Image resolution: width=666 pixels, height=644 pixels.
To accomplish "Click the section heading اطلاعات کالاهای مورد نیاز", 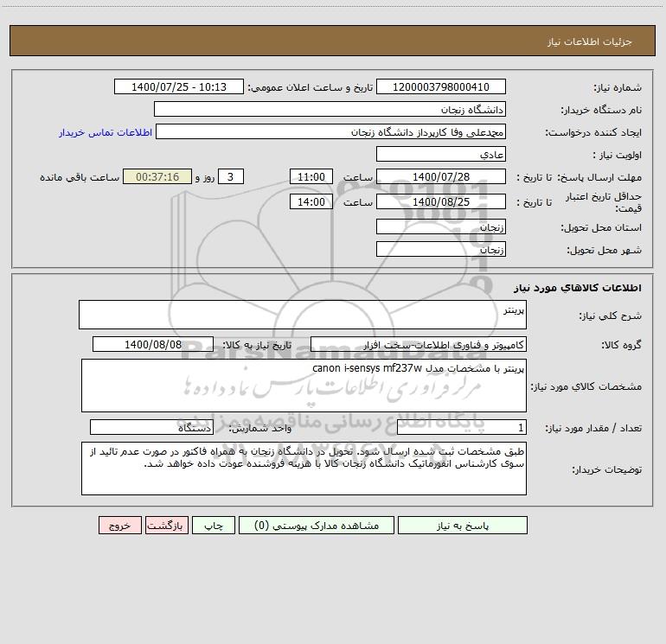I will coord(577,287).
